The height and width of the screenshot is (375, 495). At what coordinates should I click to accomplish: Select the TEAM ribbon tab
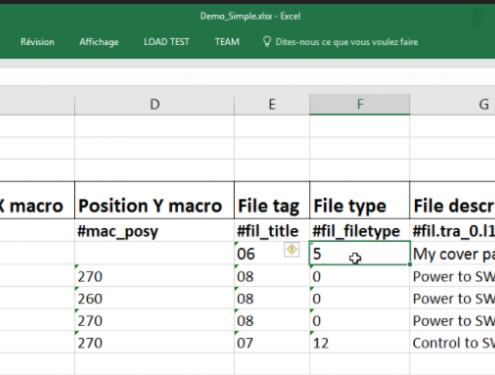[x=227, y=42]
